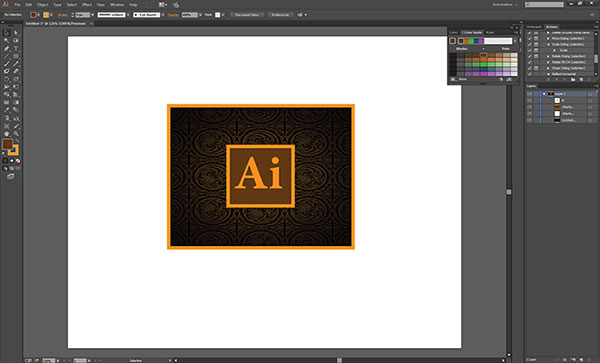Toggle visibility of the white-thumbnail sublayer

529,114
